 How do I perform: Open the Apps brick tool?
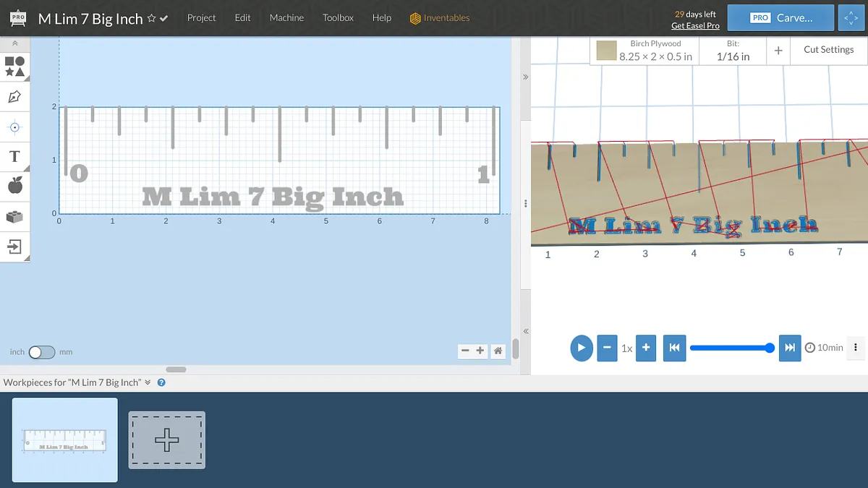tap(14, 216)
